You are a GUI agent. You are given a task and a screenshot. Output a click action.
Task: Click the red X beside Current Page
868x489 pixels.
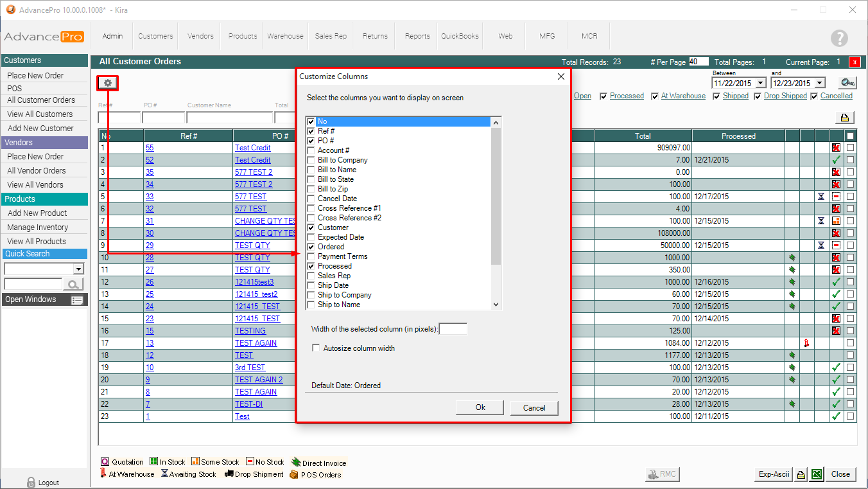855,62
